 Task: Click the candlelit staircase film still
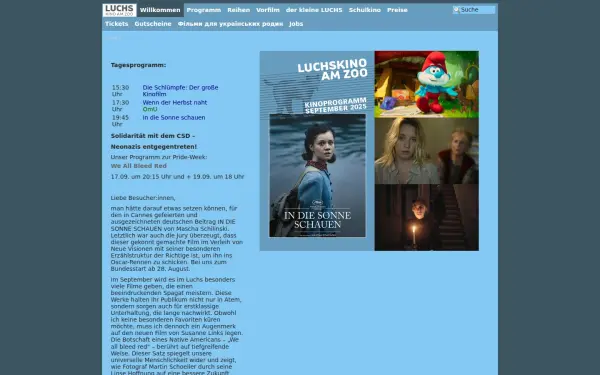(x=427, y=217)
